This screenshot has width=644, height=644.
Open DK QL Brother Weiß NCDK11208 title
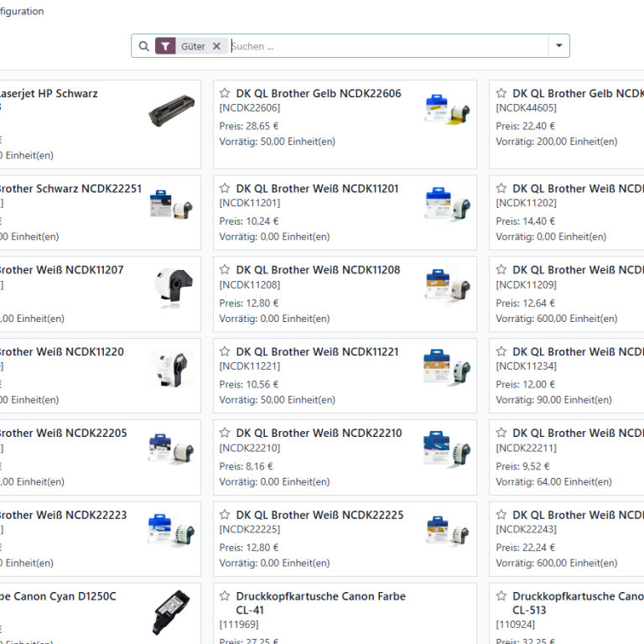click(318, 270)
